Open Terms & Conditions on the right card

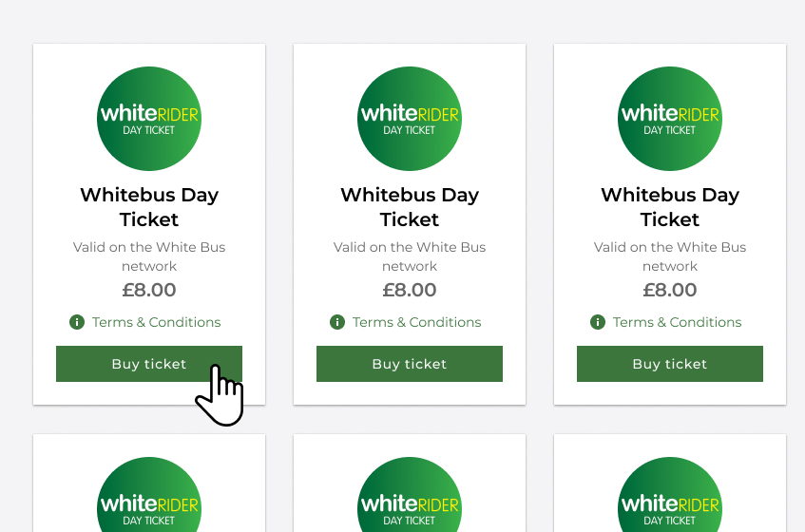677,322
